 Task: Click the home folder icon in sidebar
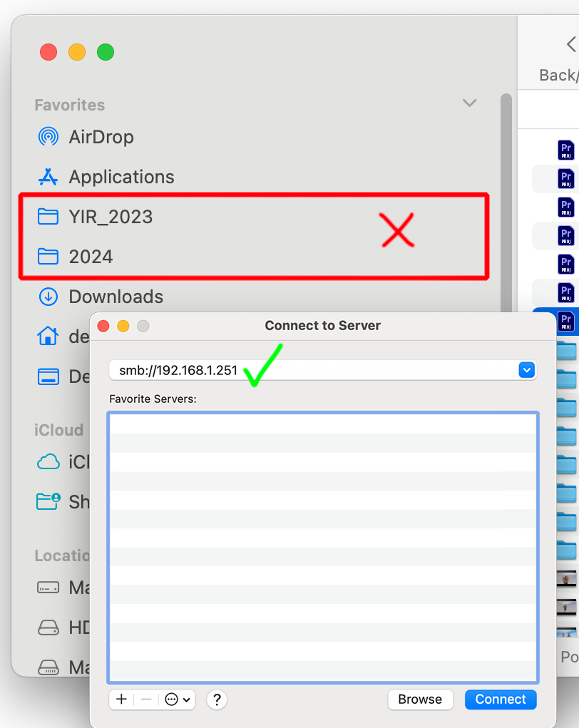pyautogui.click(x=48, y=336)
